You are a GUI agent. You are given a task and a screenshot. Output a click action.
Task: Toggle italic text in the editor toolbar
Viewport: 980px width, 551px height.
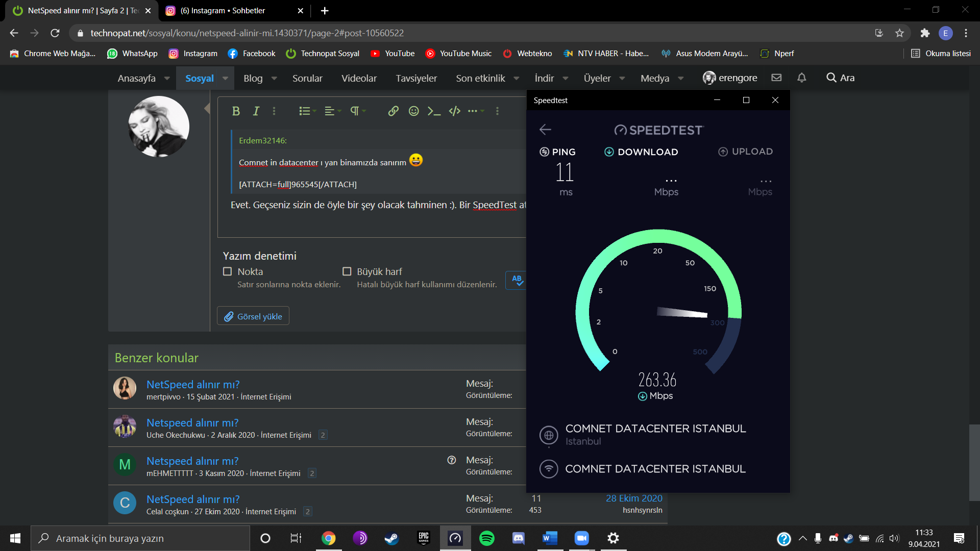tap(256, 111)
